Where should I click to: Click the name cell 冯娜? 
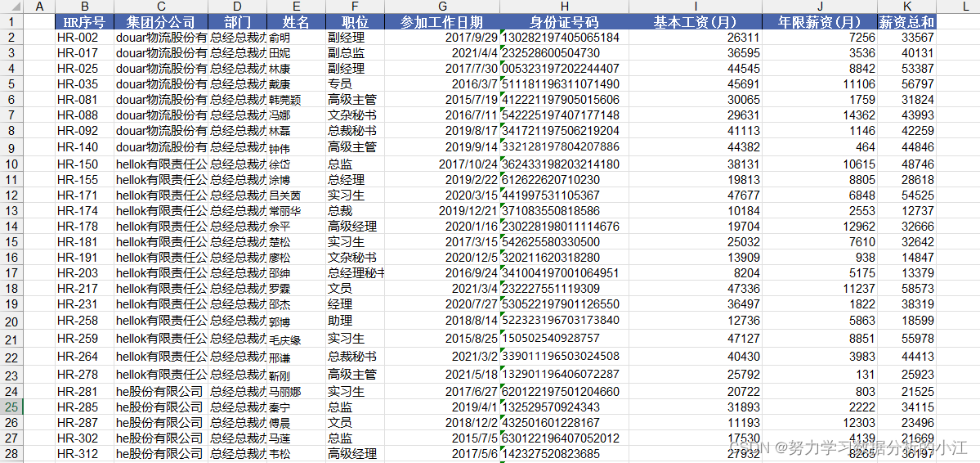pos(296,115)
